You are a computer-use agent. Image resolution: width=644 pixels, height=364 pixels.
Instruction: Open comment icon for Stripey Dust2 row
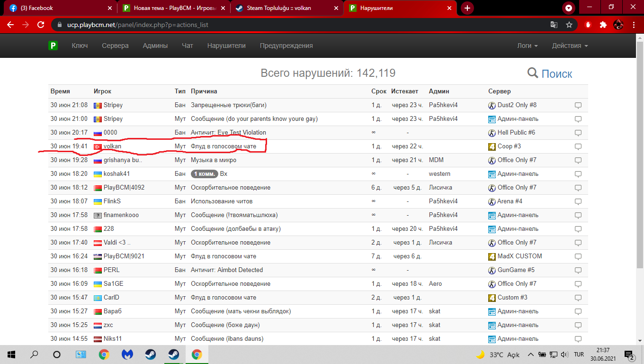pyautogui.click(x=578, y=105)
